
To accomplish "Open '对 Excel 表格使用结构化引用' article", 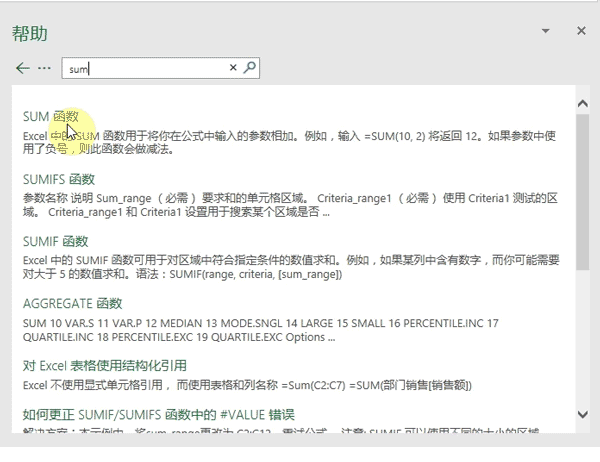I will click(104, 366).
